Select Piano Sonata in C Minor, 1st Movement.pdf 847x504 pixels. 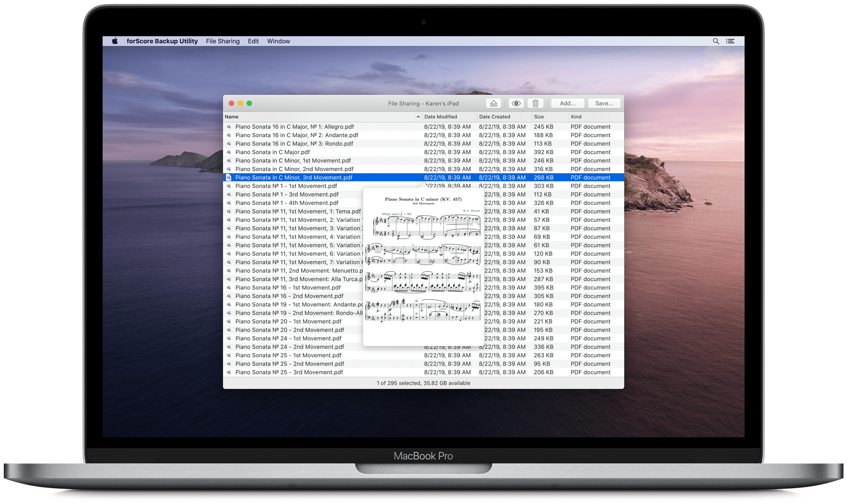coord(423,161)
